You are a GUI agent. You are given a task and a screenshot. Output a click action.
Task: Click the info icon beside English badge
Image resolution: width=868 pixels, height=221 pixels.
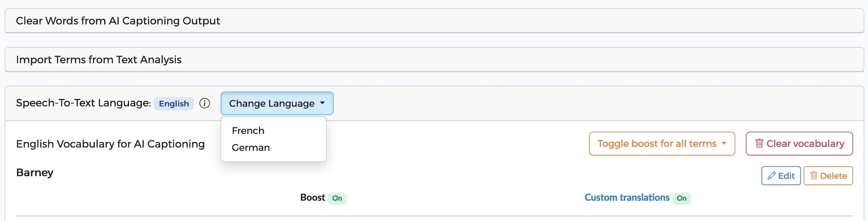point(205,104)
